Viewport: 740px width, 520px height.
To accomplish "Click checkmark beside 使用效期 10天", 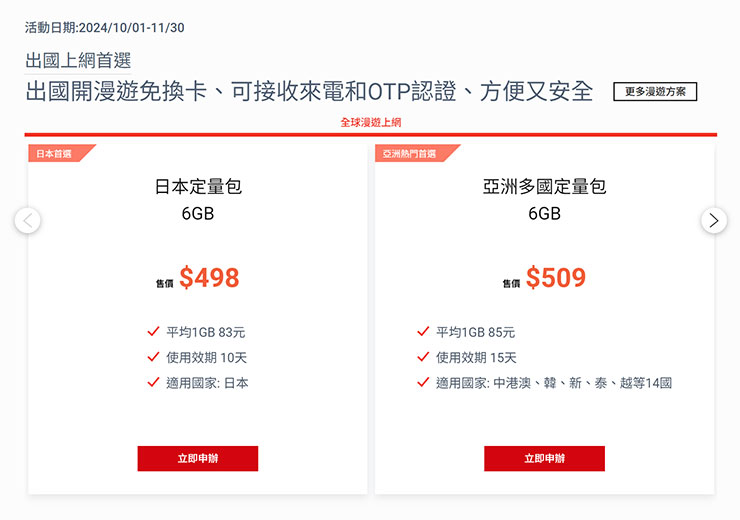I will point(153,357).
